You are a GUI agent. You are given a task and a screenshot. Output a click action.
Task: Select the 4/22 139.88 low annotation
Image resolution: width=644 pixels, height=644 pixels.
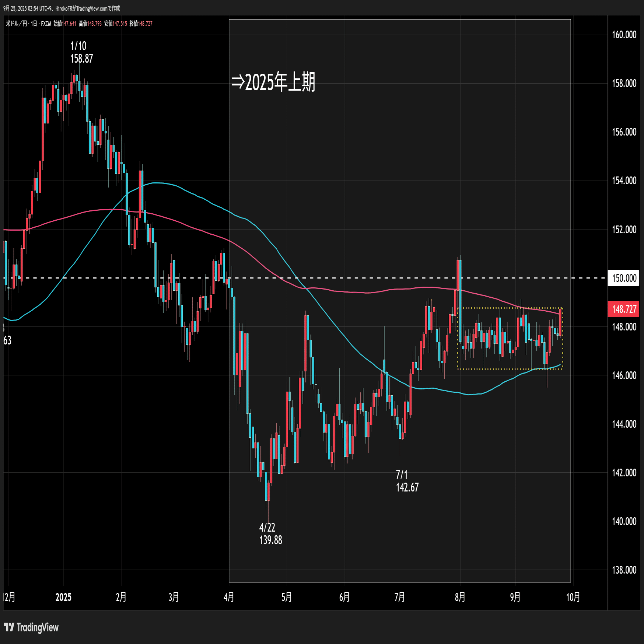point(270,534)
